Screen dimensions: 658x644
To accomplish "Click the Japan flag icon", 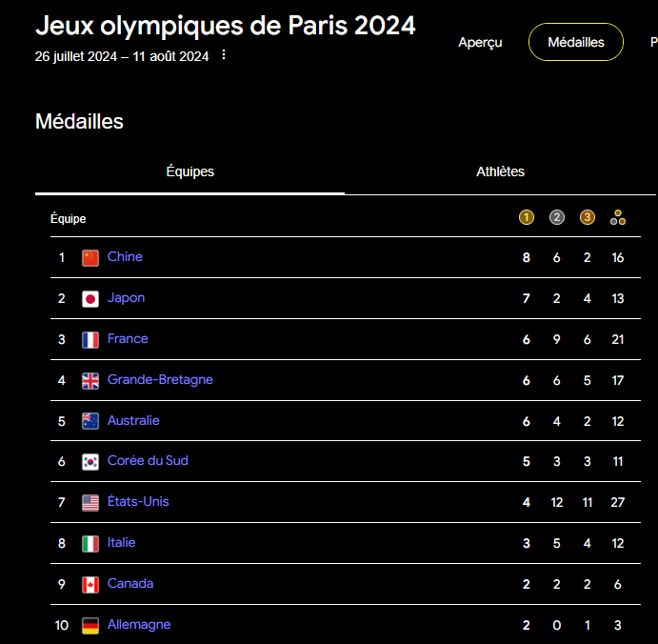I will 90,298.
